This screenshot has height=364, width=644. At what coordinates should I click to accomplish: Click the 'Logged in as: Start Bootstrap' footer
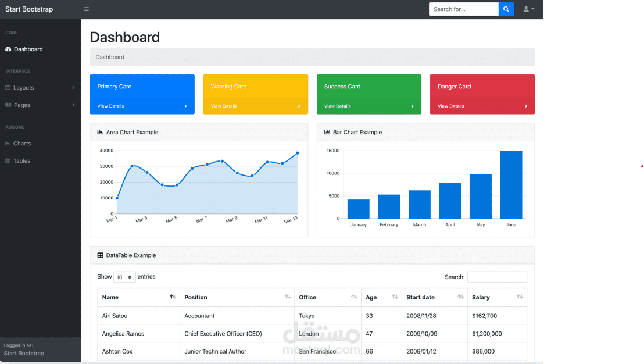pos(40,349)
